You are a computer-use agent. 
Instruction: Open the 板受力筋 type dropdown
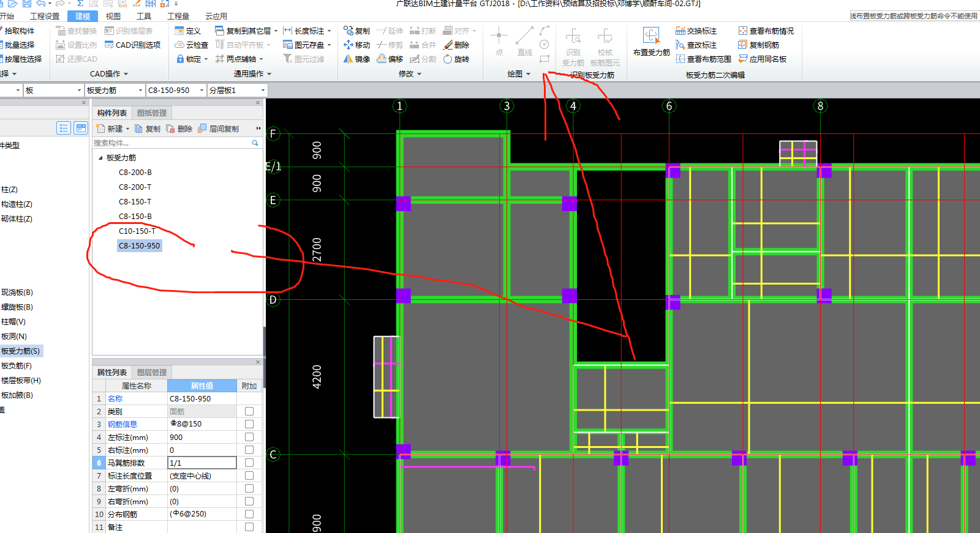click(140, 90)
